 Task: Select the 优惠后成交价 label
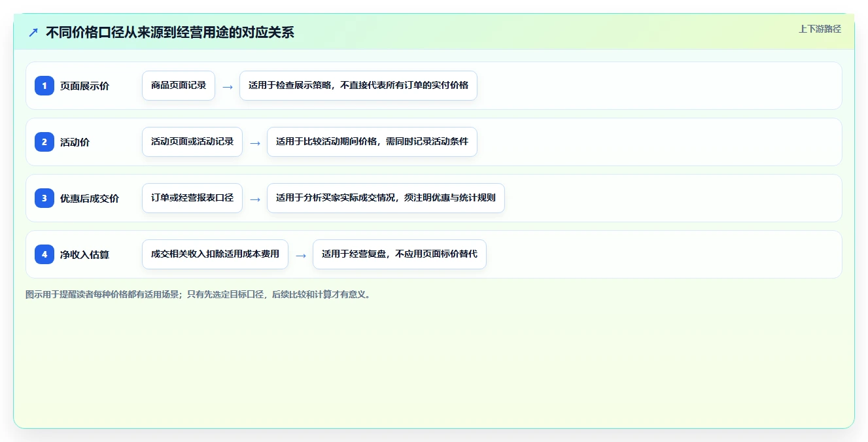[90, 199]
